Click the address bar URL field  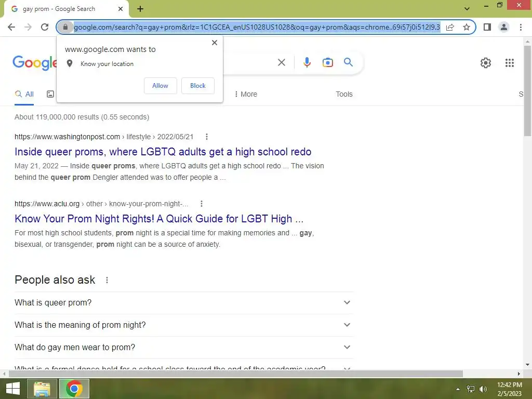click(x=257, y=27)
